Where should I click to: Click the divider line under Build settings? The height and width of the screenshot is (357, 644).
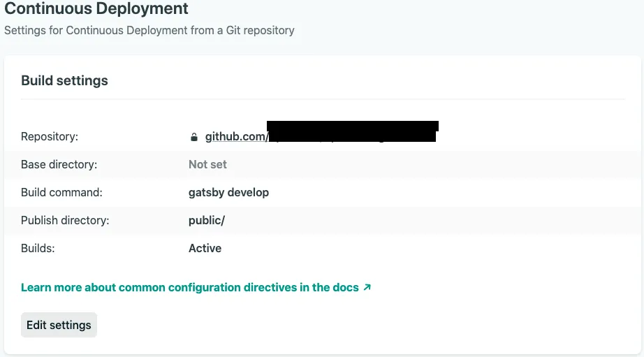tap(323, 99)
